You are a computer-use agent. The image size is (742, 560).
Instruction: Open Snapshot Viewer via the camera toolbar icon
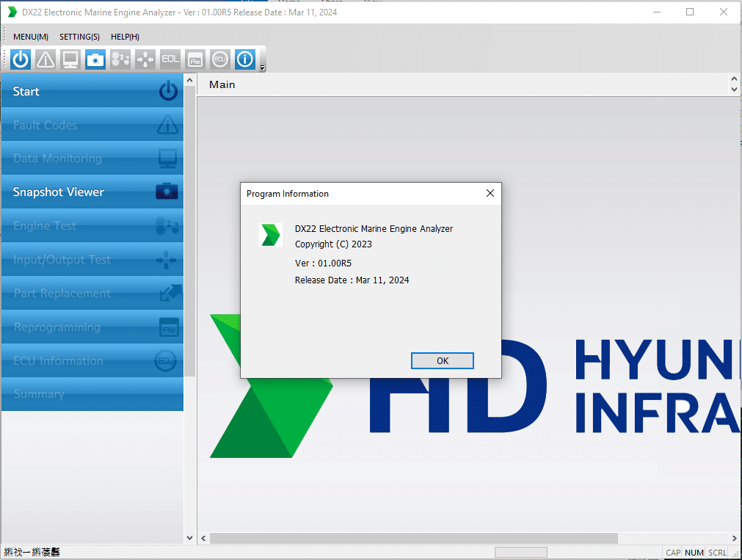pos(95,59)
